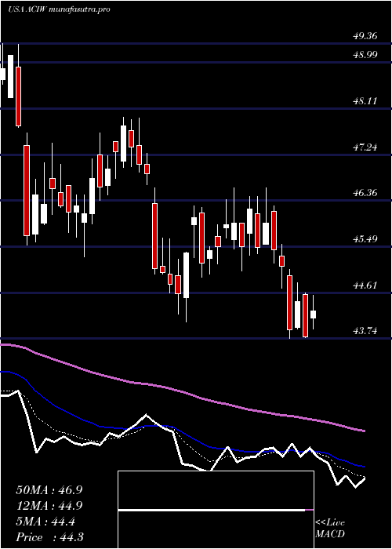Click the blue 12MA line's right end
392x549 pixels.
coord(364,467)
